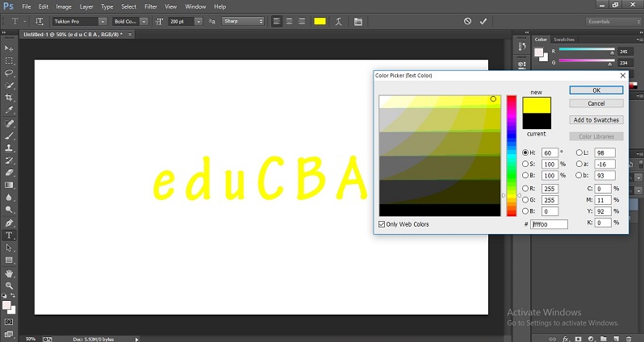This screenshot has height=342, width=644.
Task: Open the History panel icon
Action: coord(522,47)
